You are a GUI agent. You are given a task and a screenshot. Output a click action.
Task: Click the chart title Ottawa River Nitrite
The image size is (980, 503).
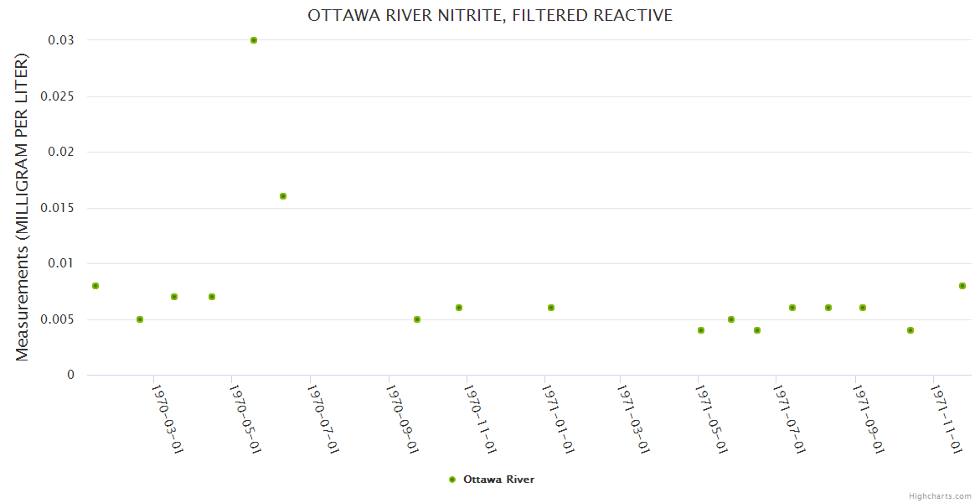490,15
